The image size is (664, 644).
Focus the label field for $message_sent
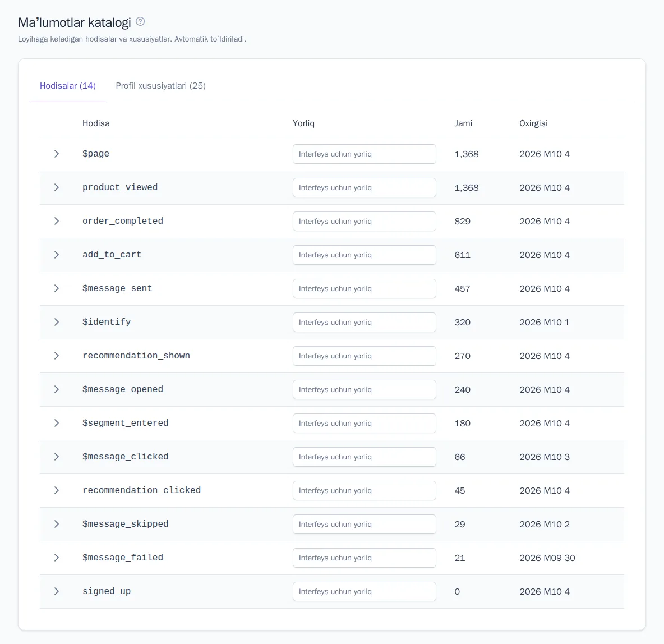[364, 288]
